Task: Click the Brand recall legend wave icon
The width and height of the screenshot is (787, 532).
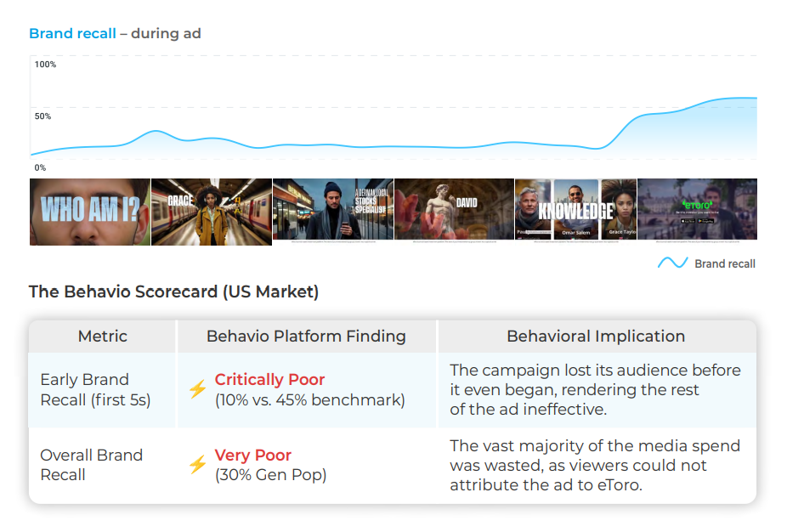Action: click(672, 263)
